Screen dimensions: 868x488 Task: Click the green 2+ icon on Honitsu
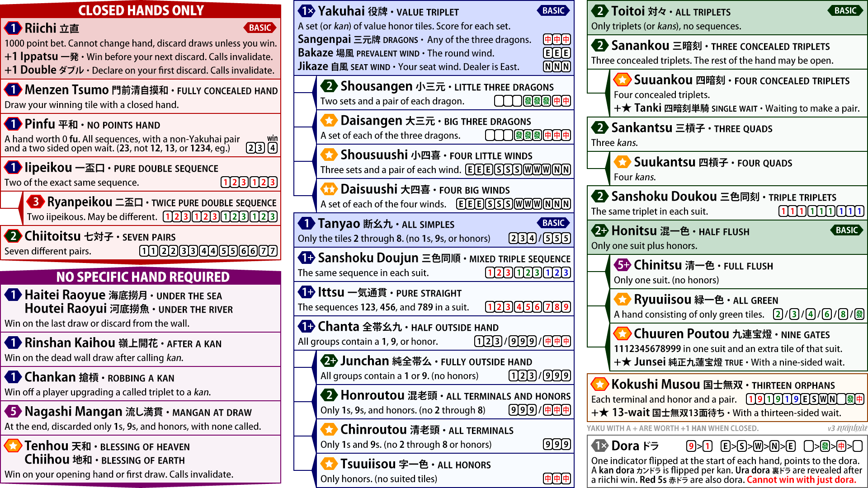(600, 231)
